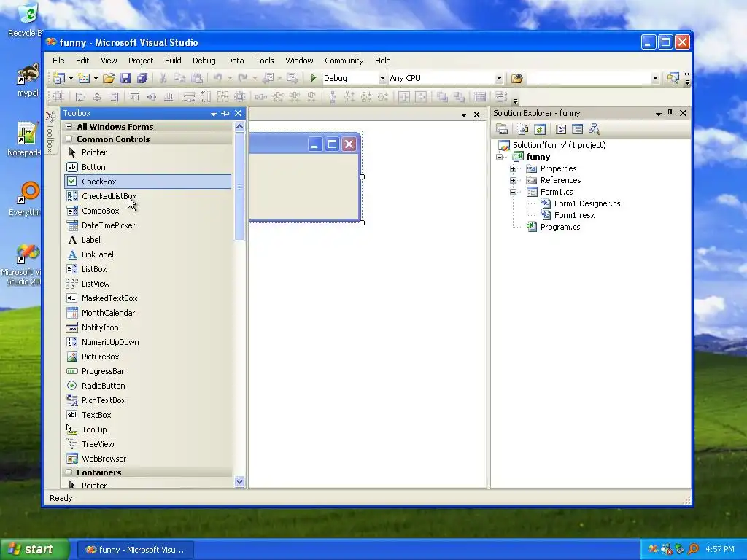Expand the All Windows Forms group

(x=69, y=127)
